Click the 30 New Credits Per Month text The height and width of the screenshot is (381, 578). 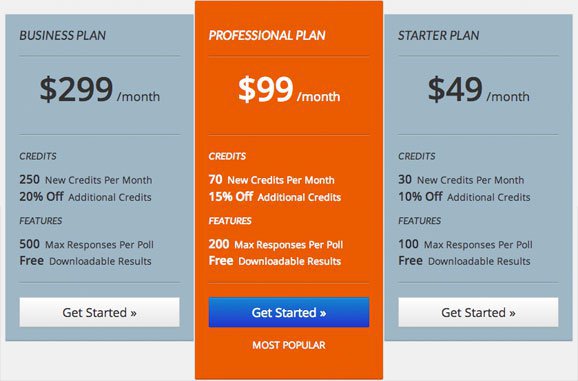(x=461, y=179)
